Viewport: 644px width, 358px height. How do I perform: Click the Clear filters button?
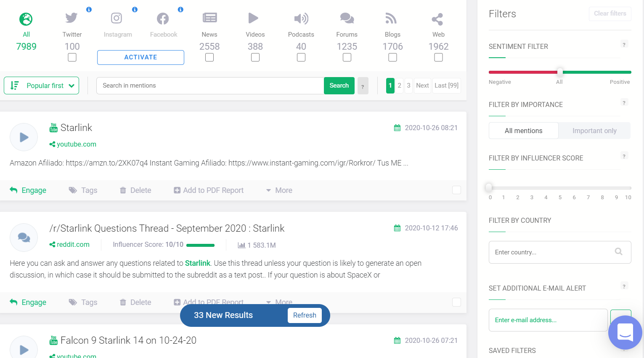pyautogui.click(x=610, y=13)
